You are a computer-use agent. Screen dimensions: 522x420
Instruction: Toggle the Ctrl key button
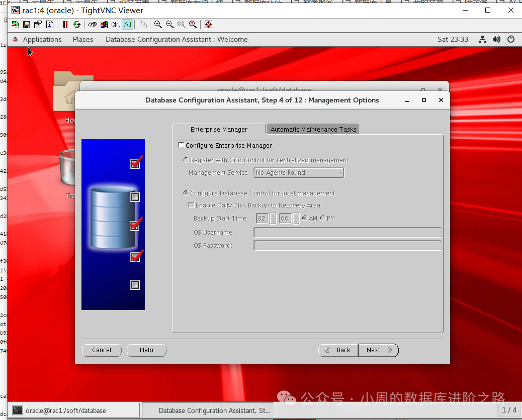(116, 24)
